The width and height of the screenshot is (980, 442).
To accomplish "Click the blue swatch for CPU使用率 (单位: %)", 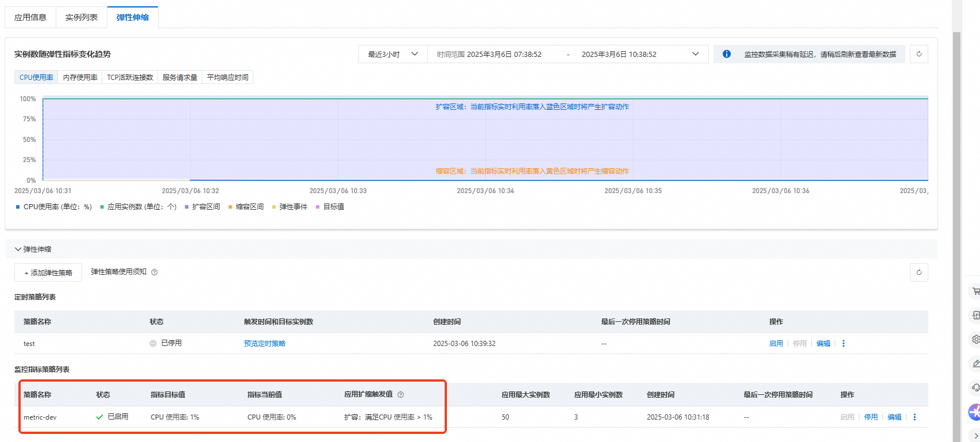I will click(18, 207).
